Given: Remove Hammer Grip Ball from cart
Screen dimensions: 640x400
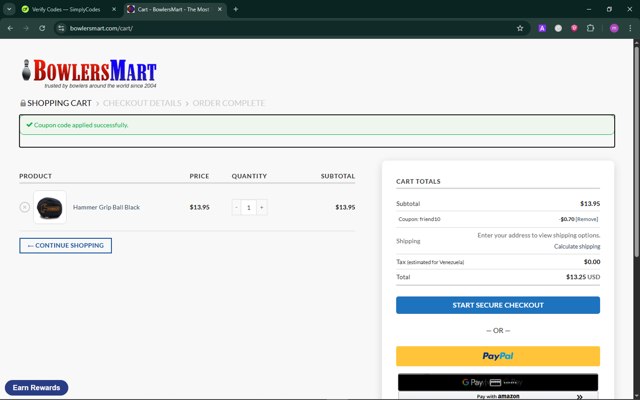Looking at the screenshot, I should tap(24, 207).
